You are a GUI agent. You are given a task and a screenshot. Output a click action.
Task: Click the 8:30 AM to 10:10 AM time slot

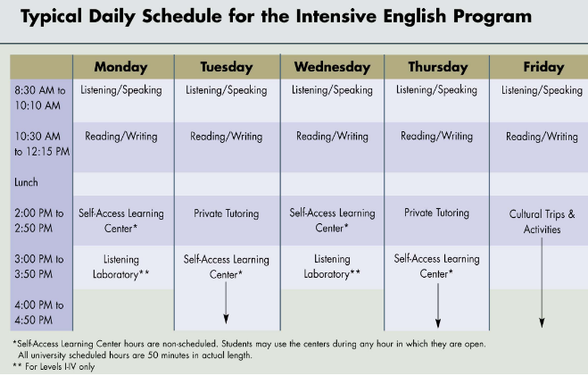coord(41,98)
